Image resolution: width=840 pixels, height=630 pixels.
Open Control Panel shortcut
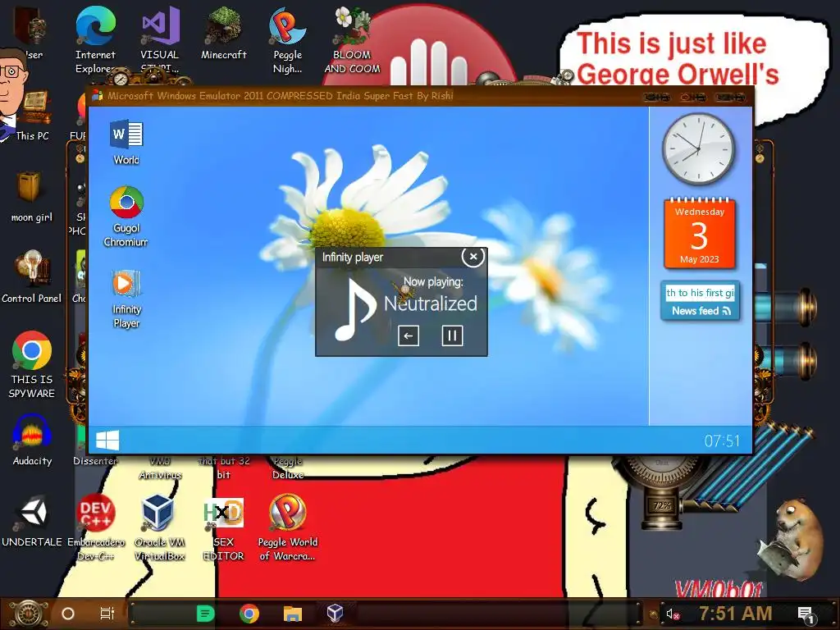point(32,277)
